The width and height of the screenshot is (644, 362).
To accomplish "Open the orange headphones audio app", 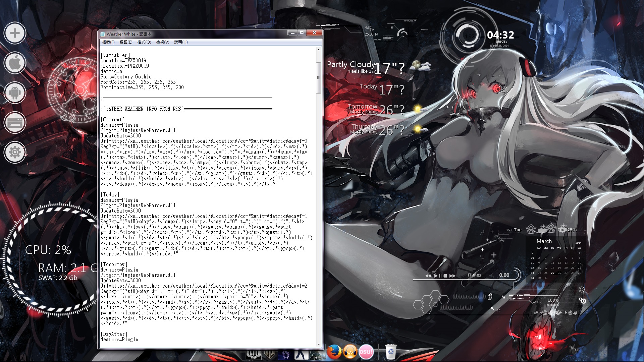I will [x=350, y=352].
